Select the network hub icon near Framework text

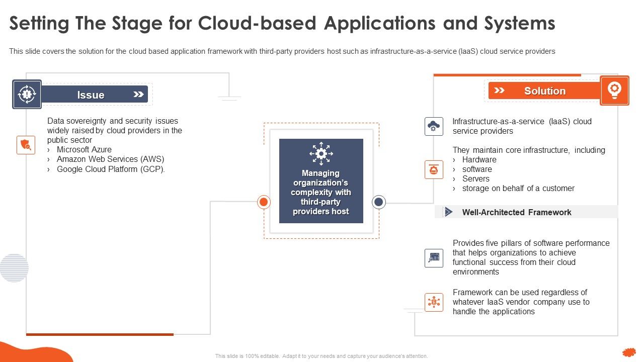click(434, 302)
